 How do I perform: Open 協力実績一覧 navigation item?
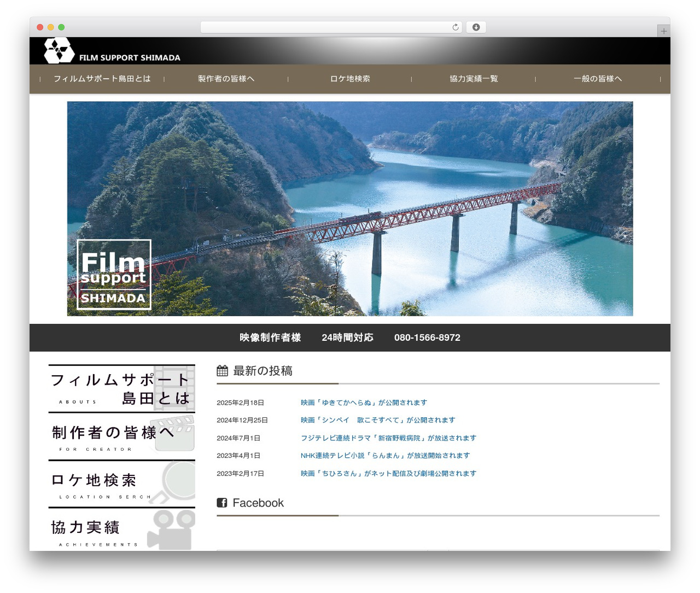474,79
